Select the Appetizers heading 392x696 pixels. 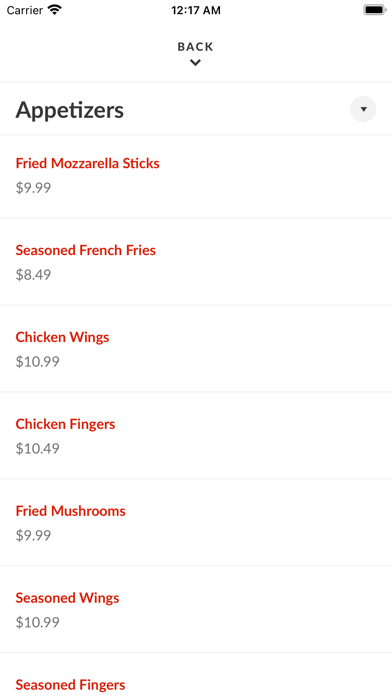click(x=70, y=110)
